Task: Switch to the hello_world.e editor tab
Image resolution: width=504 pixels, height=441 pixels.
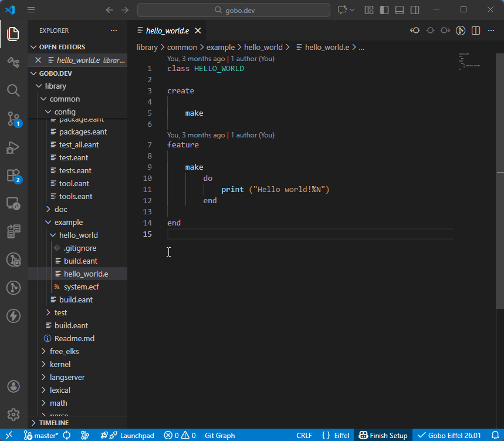Action: [166, 30]
